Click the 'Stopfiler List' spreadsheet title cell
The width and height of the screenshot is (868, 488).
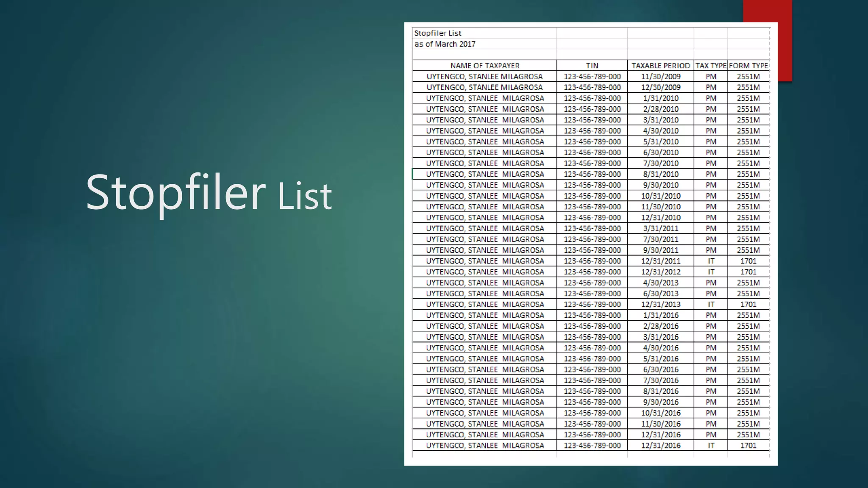tap(437, 33)
